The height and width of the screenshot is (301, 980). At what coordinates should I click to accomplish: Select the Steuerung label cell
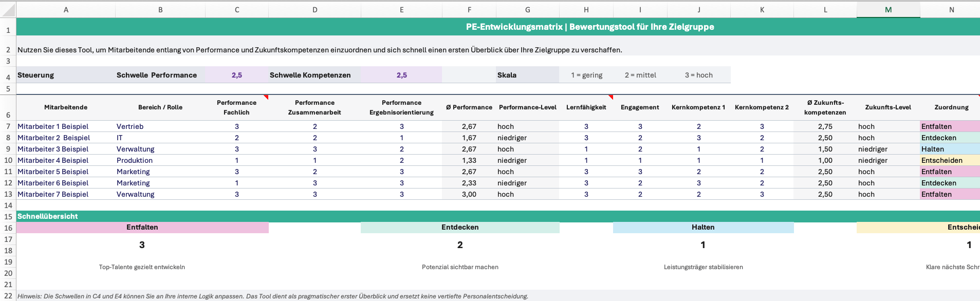click(x=66, y=75)
